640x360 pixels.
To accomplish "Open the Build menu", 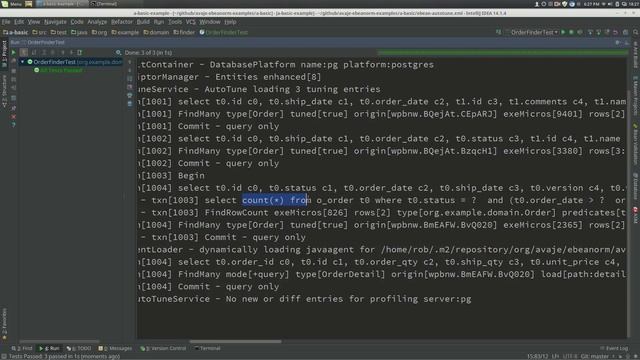I will (143, 22).
